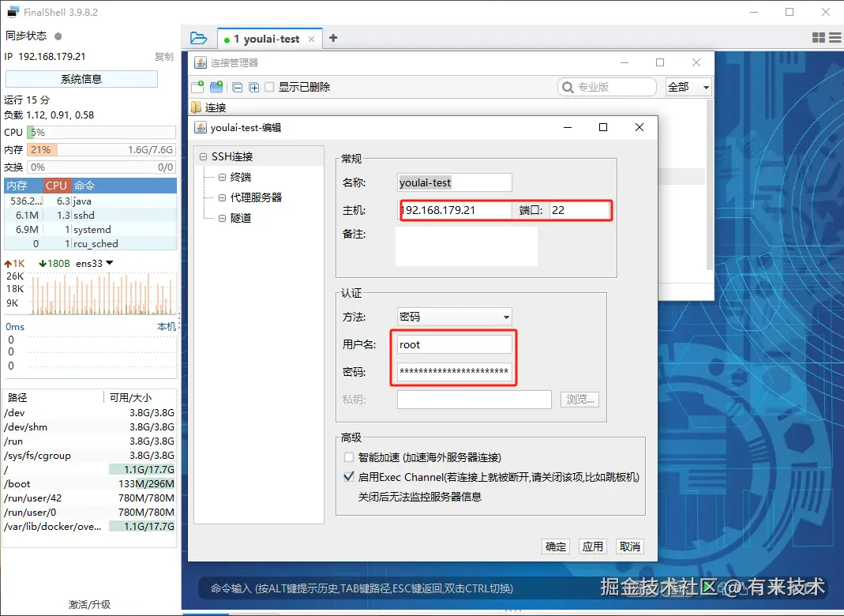Open the folder connection icon left of tabs
Screen dimensions: 844x616
point(198,37)
